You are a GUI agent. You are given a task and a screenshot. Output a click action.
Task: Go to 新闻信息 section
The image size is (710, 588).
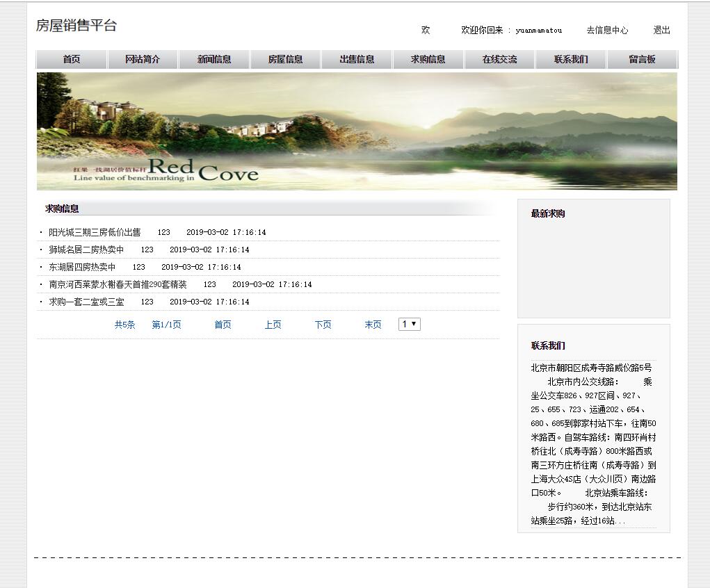(213, 59)
